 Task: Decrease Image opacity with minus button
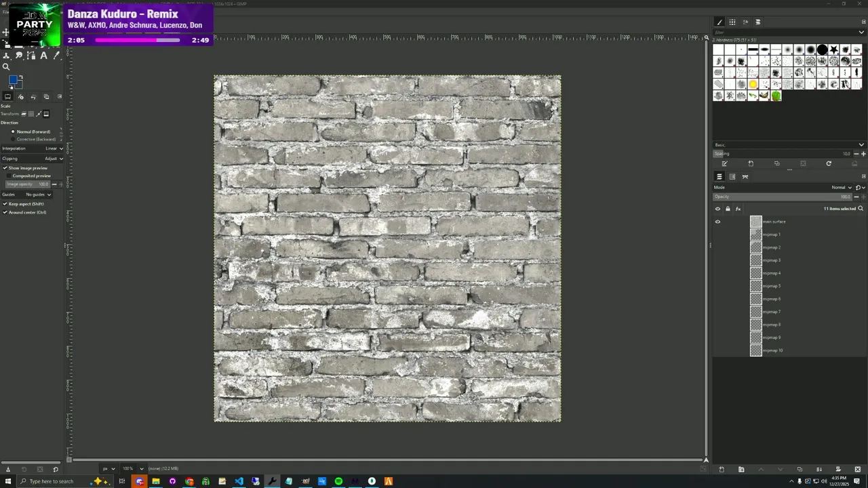[x=54, y=184]
